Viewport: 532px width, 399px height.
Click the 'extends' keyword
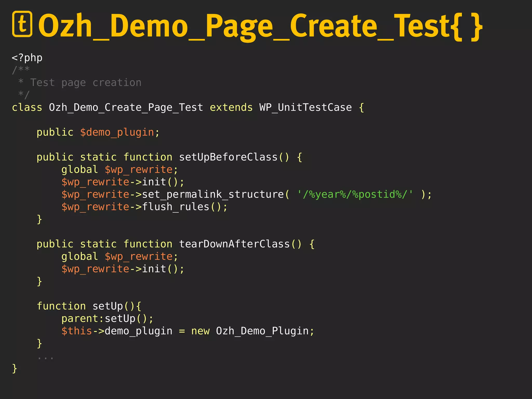(231, 108)
